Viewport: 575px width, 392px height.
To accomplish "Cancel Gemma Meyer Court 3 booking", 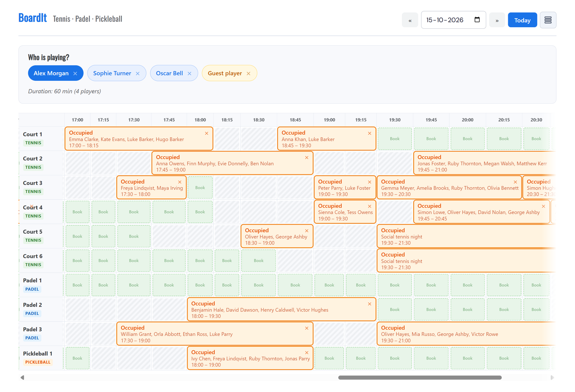I will (x=515, y=182).
